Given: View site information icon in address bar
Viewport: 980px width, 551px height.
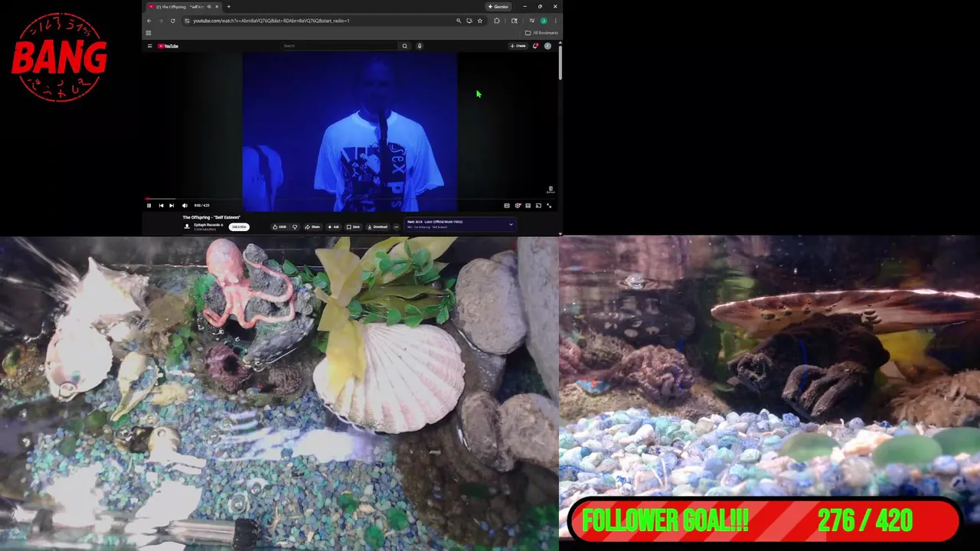Looking at the screenshot, I should [186, 21].
